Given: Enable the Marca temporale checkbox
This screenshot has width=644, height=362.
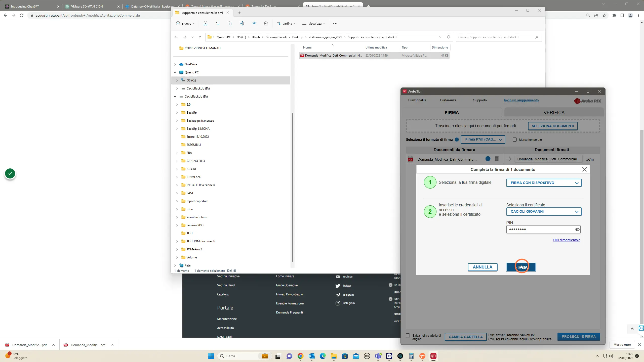Looking at the screenshot, I should pos(515,140).
